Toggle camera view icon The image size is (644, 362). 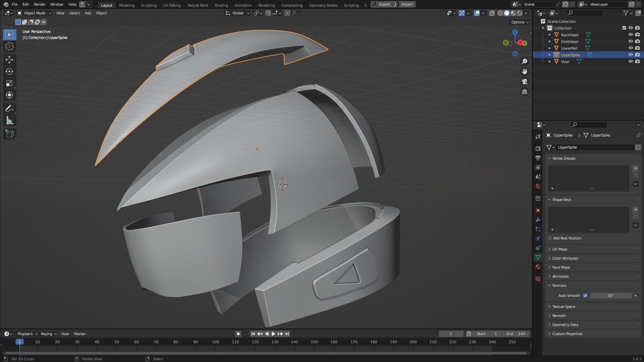pos(525,82)
